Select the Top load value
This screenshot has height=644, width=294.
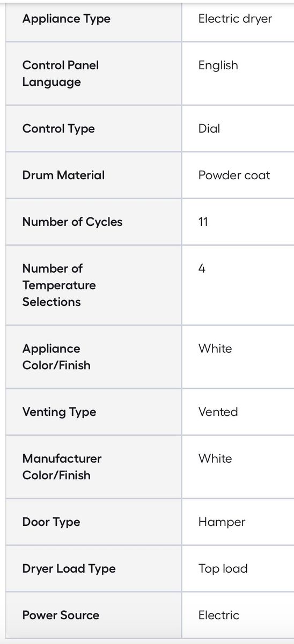tap(223, 568)
